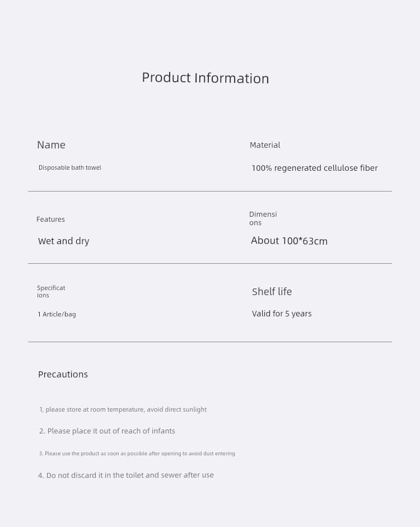420x527 pixels.
Task: Select the Dimensions label
Action: click(263, 218)
